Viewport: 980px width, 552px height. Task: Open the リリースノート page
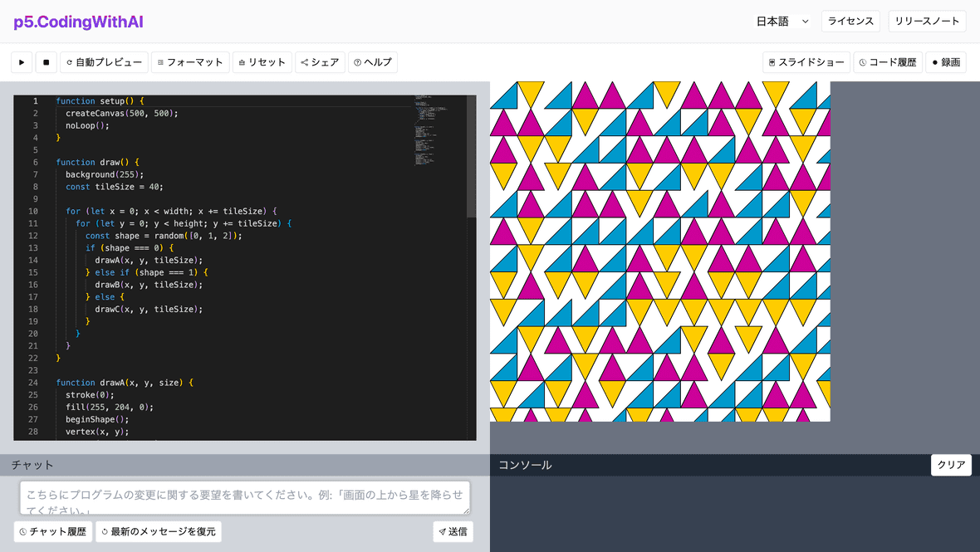click(x=927, y=21)
